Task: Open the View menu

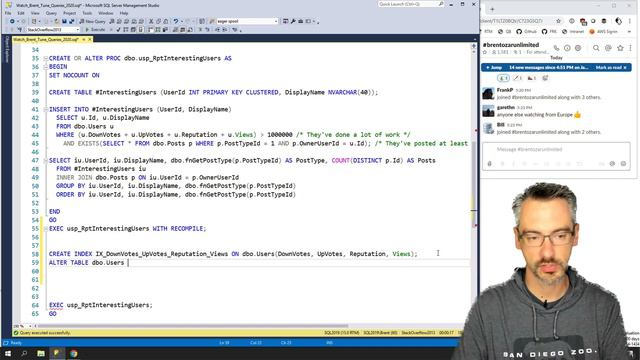Action: point(35,13)
